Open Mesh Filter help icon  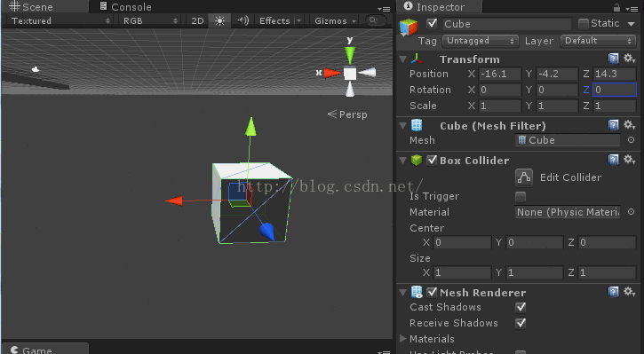(x=613, y=125)
